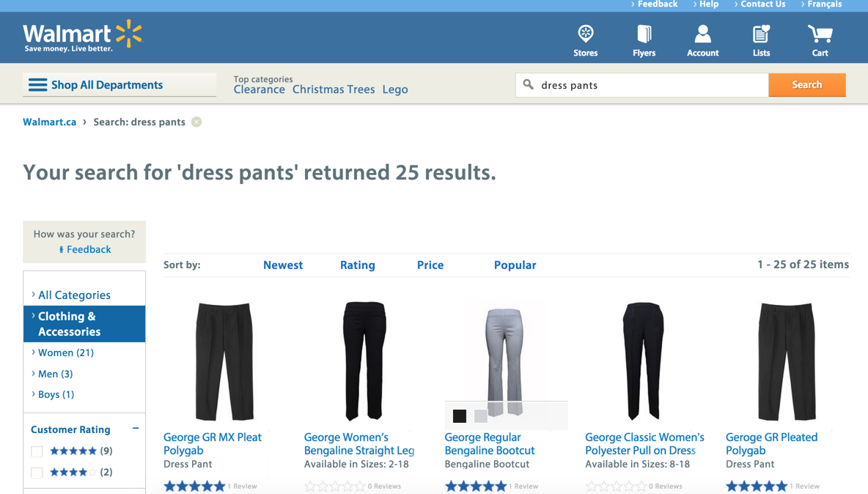
Task: Click the five-star rating of George GR MX Pleat
Action: click(x=194, y=486)
